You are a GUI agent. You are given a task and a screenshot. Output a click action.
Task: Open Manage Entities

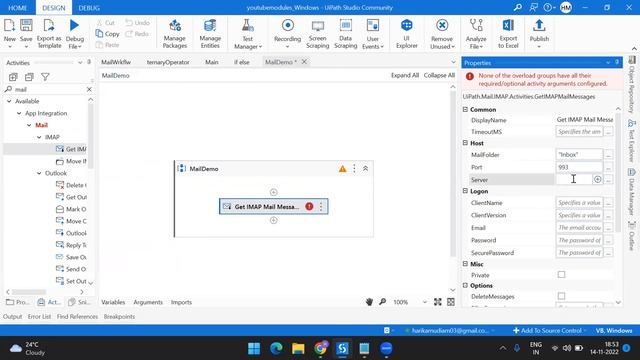point(210,33)
